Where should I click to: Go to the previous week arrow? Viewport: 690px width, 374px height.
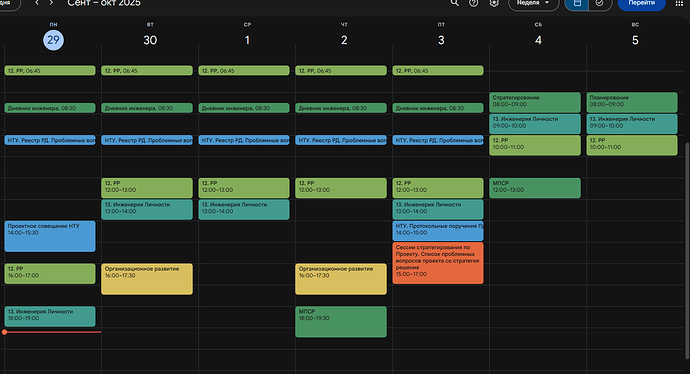coord(37,3)
